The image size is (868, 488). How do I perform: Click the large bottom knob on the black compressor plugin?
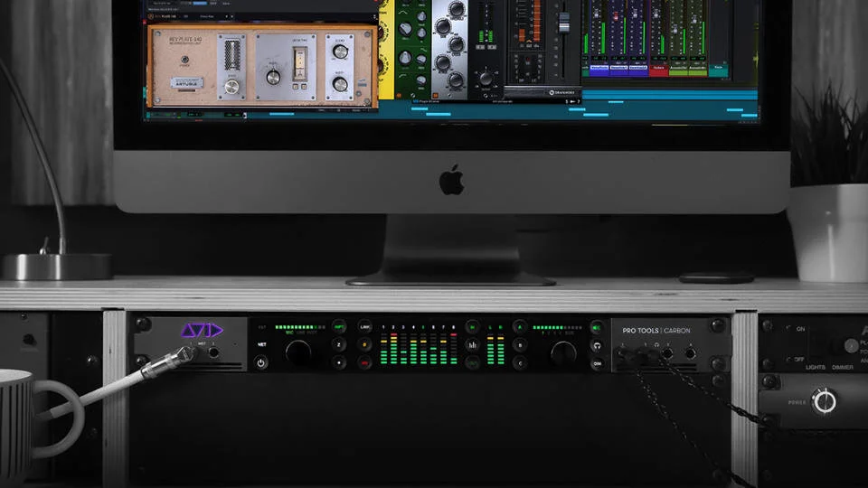click(x=486, y=78)
